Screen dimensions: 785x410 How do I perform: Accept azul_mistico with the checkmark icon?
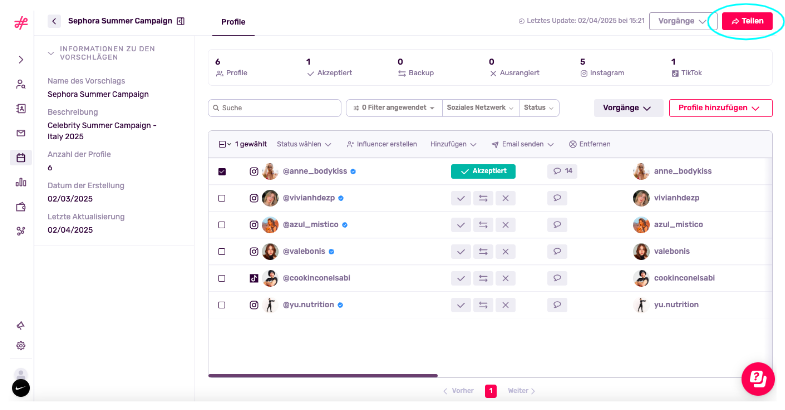461,225
